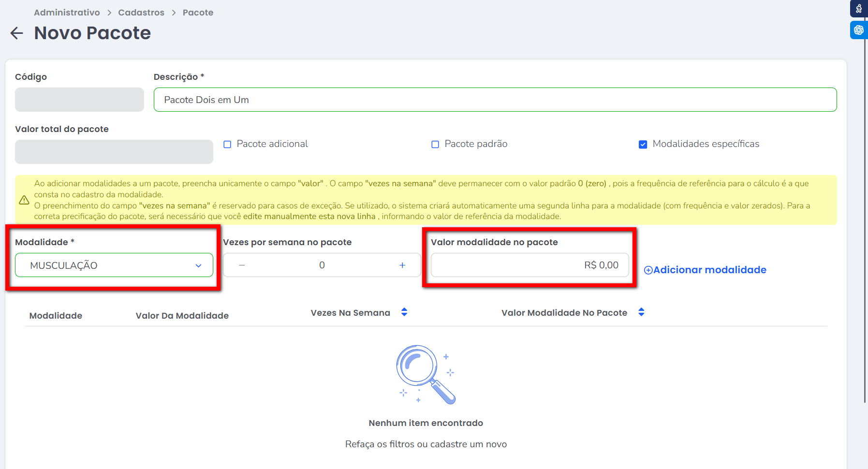This screenshot has width=868, height=469.
Task: Uncheck Modalidades específicas checkbox
Action: tap(643, 145)
